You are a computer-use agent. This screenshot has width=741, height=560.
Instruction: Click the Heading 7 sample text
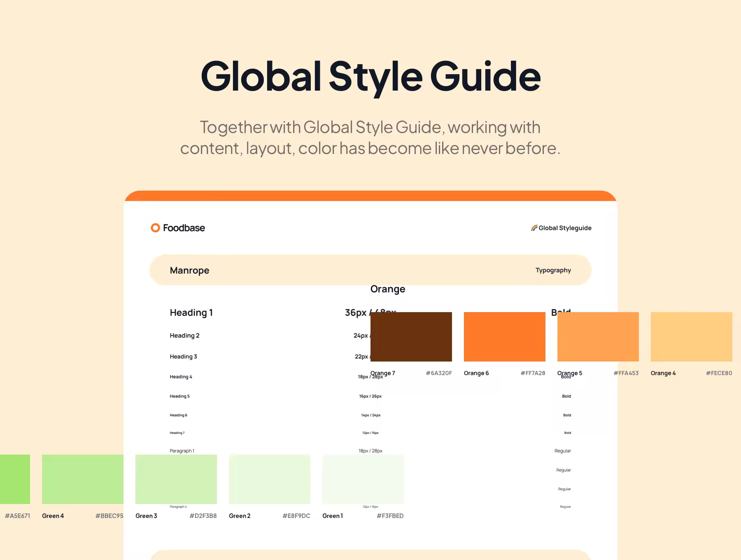[177, 433]
